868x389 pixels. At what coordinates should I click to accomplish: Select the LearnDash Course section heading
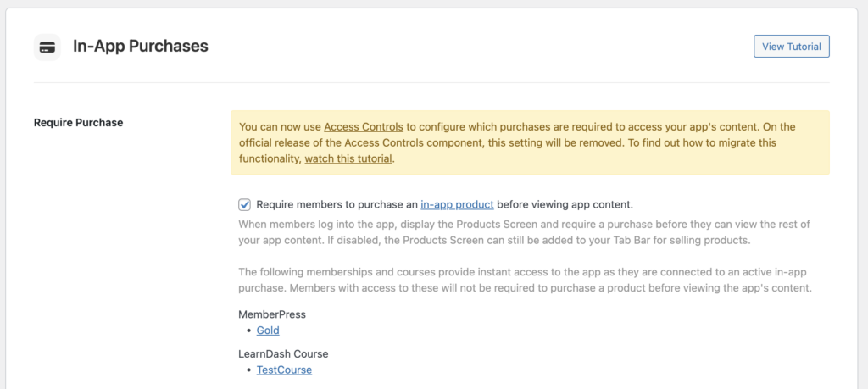283,353
